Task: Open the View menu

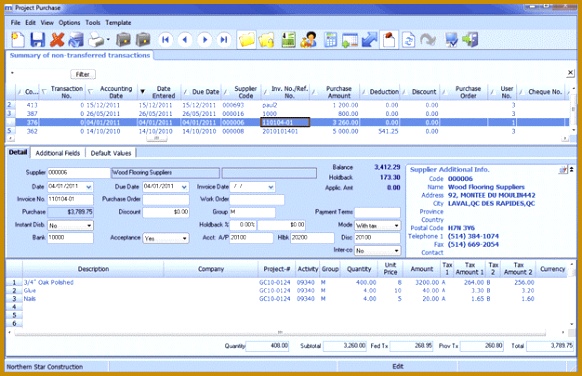Action: pos(47,23)
